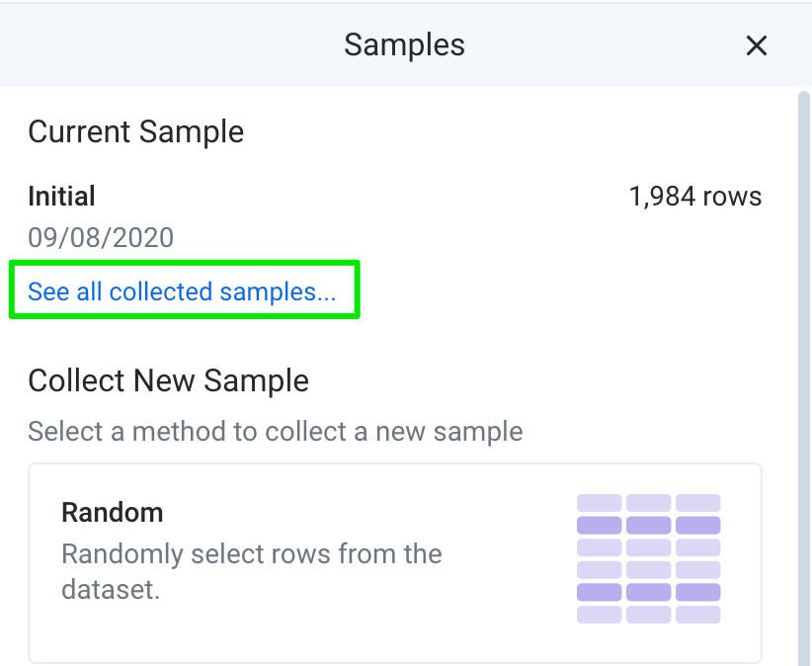Click the 'Select a method' instruction text
This screenshot has height=666, width=812.
(276, 432)
